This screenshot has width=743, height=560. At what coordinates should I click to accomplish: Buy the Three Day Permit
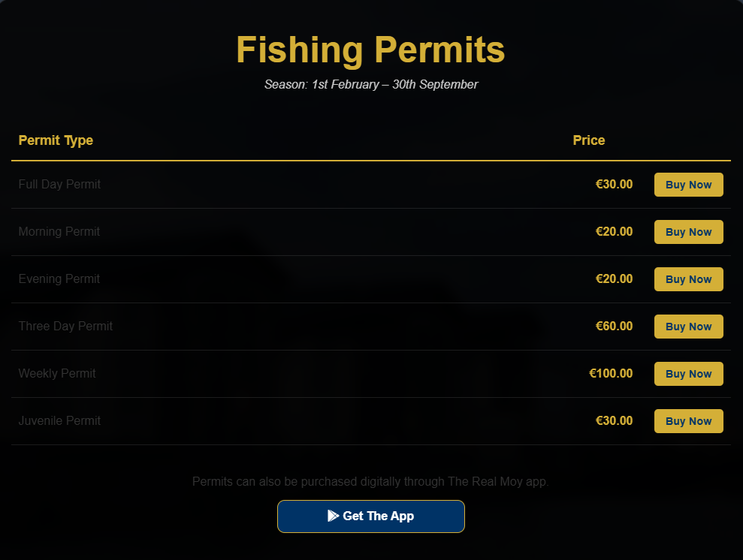(x=688, y=327)
